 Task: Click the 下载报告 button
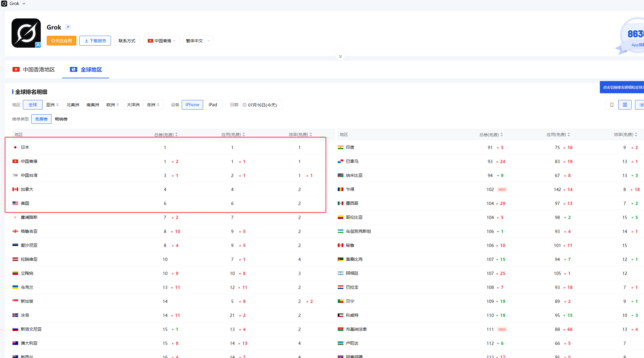pyautogui.click(x=95, y=41)
